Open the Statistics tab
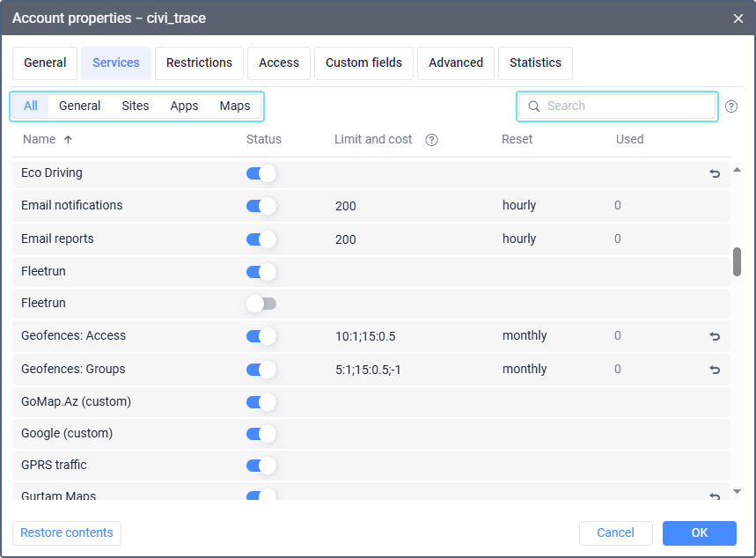The width and height of the screenshot is (756, 558). 535,63
